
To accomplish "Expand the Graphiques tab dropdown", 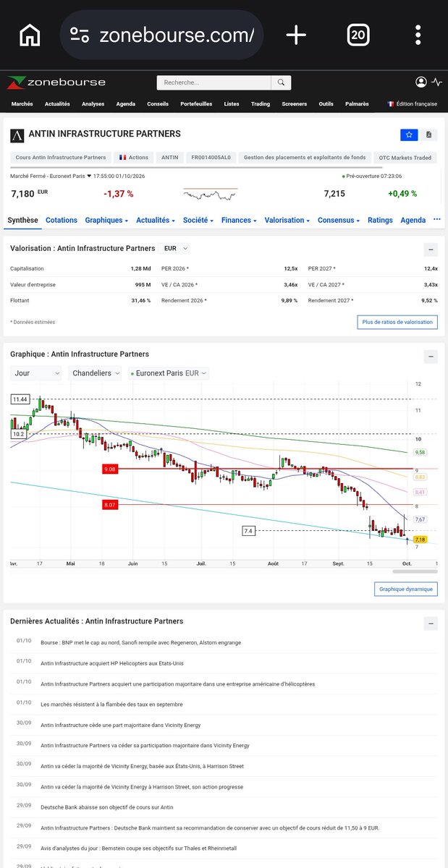I will pyautogui.click(x=106, y=220).
